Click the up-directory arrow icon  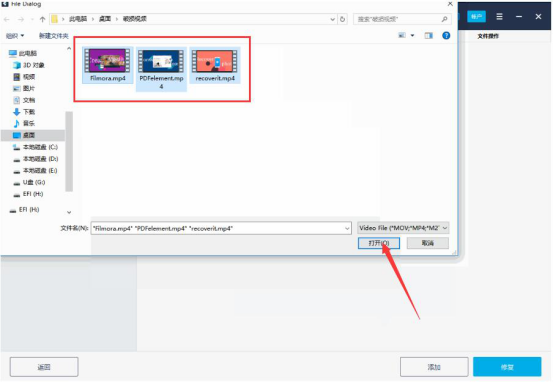click(42, 19)
